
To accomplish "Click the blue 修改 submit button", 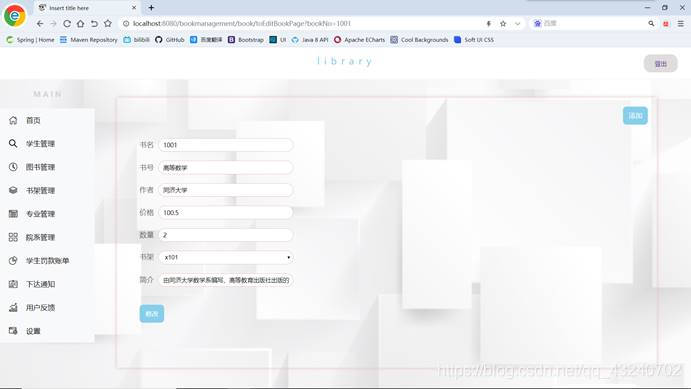I will (x=152, y=314).
